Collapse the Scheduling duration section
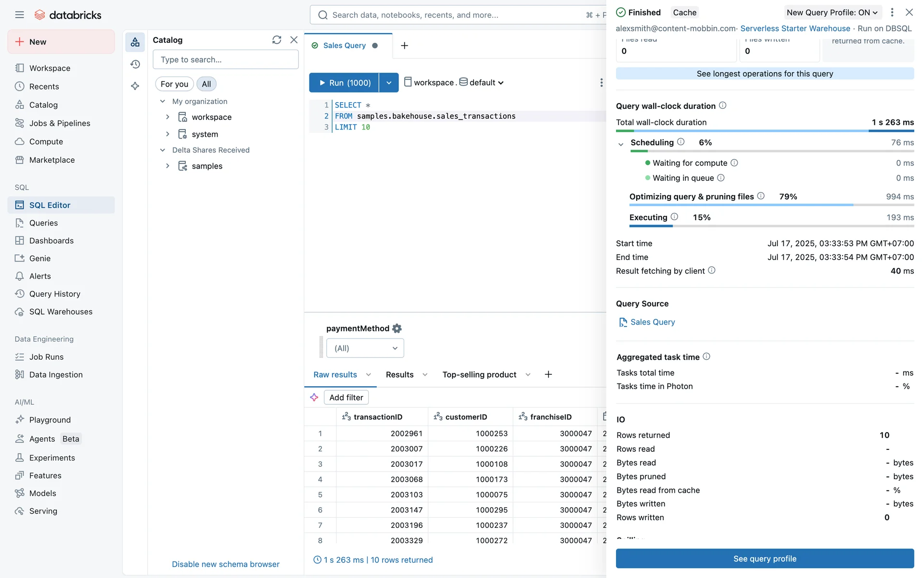Viewport: 924px width, 578px height. point(621,144)
